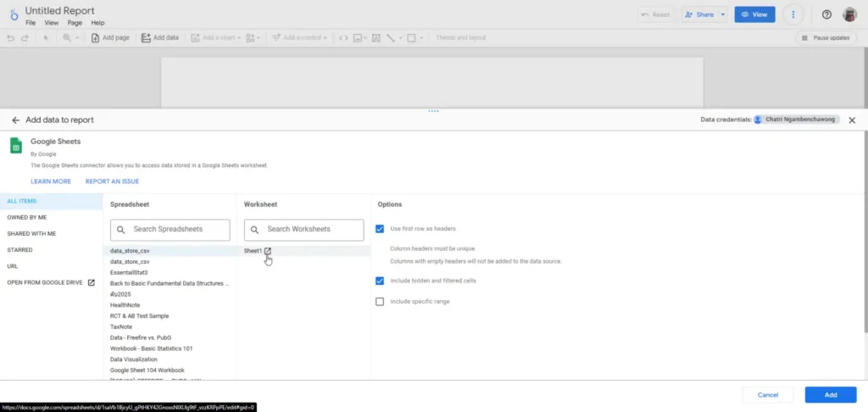
Task: Click the blue View button
Action: 754,14
